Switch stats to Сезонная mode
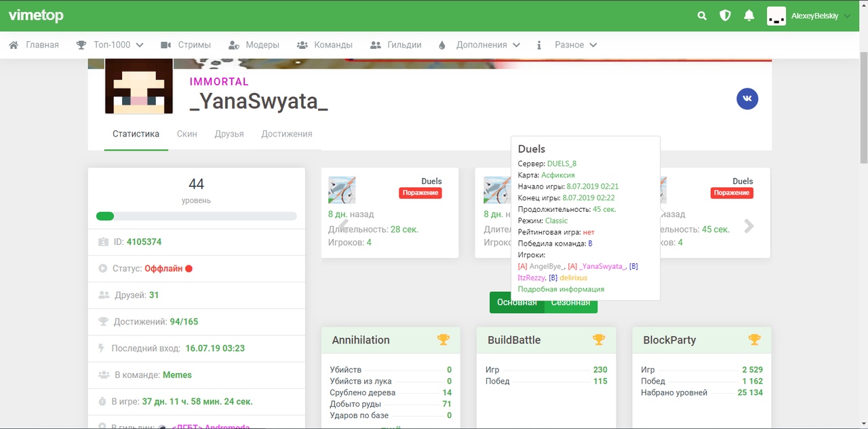The image size is (868, 429). click(571, 303)
